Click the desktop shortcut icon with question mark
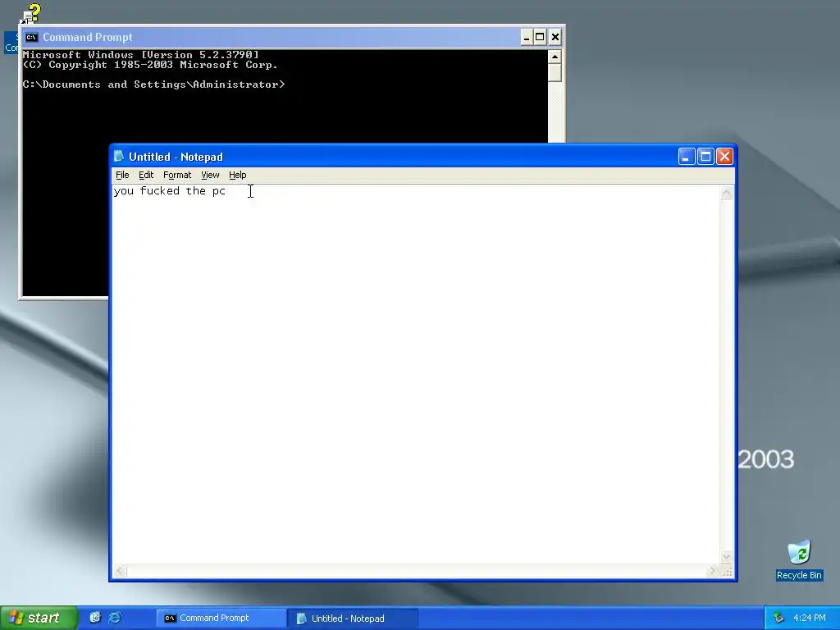This screenshot has width=840, height=630. coord(30,14)
